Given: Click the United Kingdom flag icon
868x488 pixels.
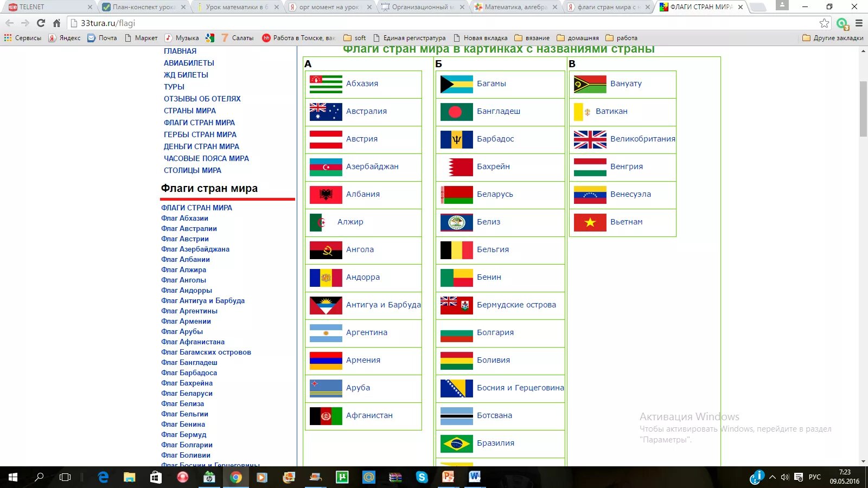Looking at the screenshot, I should click(x=590, y=139).
